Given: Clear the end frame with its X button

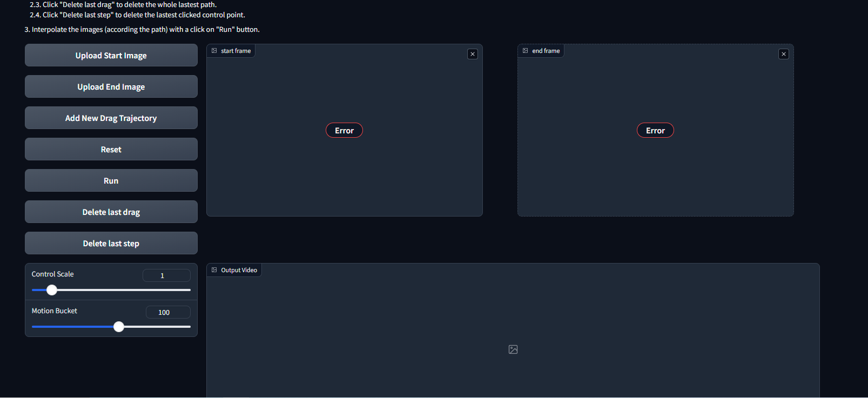Looking at the screenshot, I should pos(784,54).
